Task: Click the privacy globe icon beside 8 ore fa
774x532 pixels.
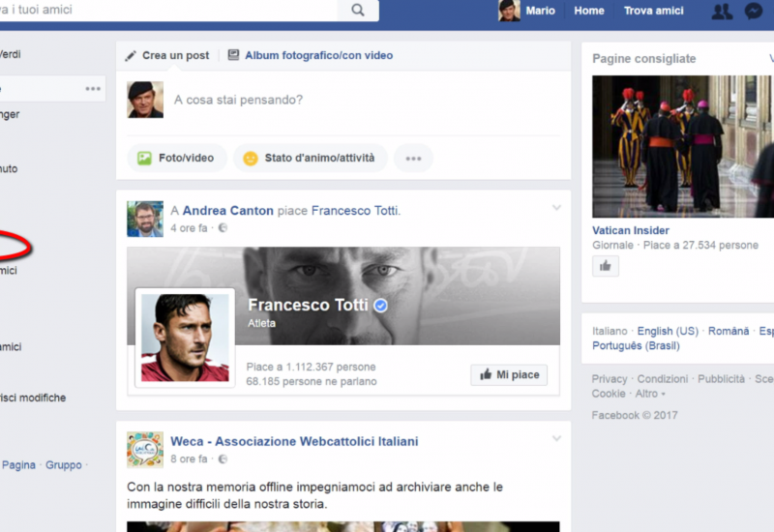Action: tap(223, 458)
